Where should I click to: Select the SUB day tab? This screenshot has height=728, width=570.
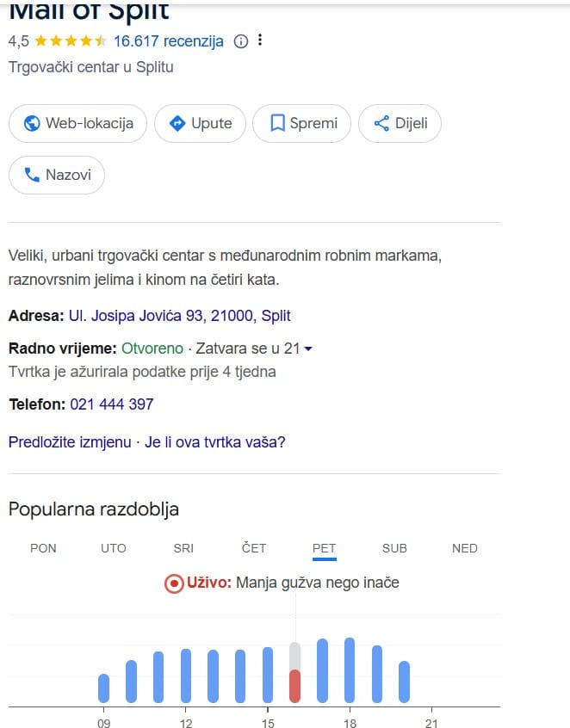[394, 548]
